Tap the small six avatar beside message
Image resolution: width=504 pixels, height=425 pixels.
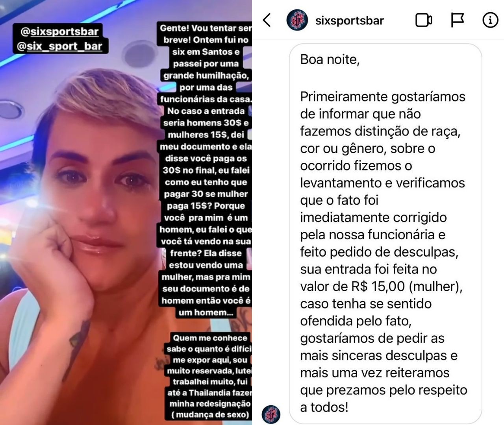271,414
